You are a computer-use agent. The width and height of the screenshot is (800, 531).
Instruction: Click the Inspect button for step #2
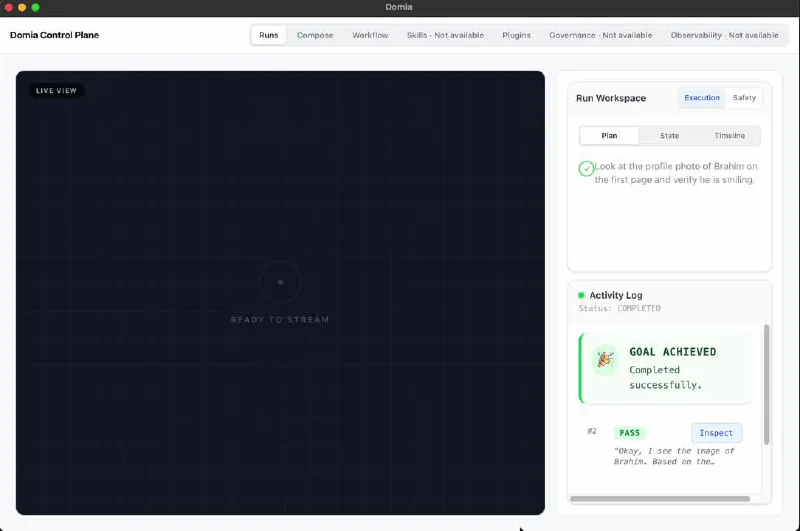pyautogui.click(x=716, y=433)
